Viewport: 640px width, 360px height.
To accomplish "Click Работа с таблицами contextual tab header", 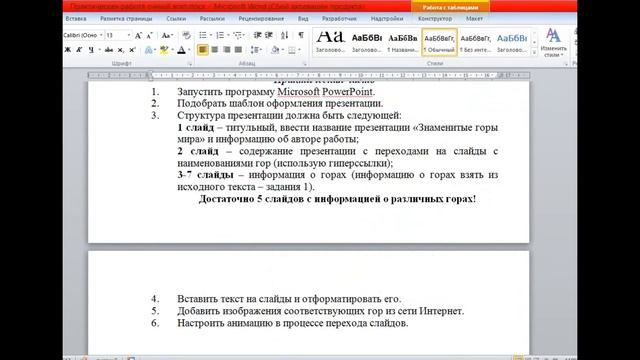I will pos(450,7).
